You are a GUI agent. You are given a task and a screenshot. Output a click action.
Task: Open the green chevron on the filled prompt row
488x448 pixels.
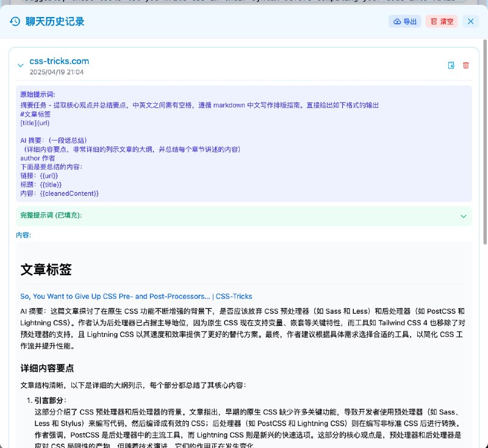464,217
